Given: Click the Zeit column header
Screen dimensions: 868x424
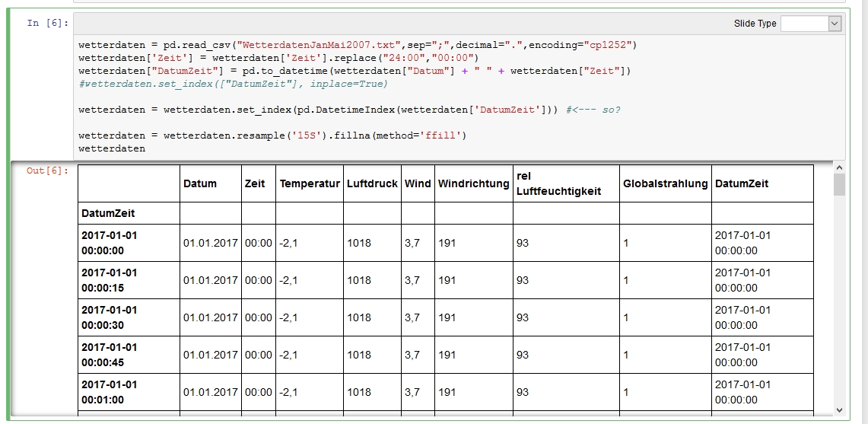Looking at the screenshot, I should click(x=259, y=183).
